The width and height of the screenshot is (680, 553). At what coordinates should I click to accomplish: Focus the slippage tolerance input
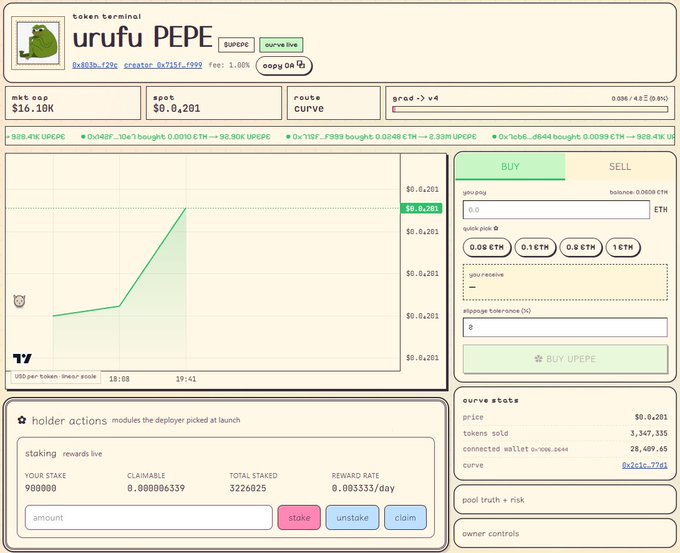tap(565, 327)
